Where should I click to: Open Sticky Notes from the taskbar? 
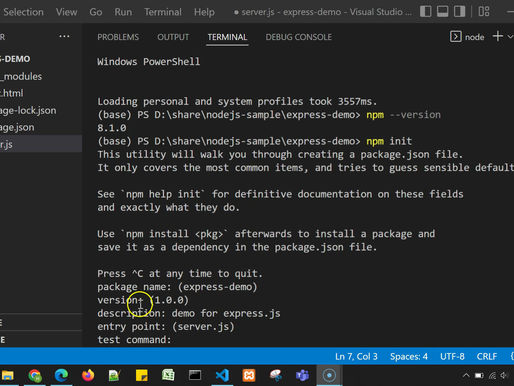142,376
